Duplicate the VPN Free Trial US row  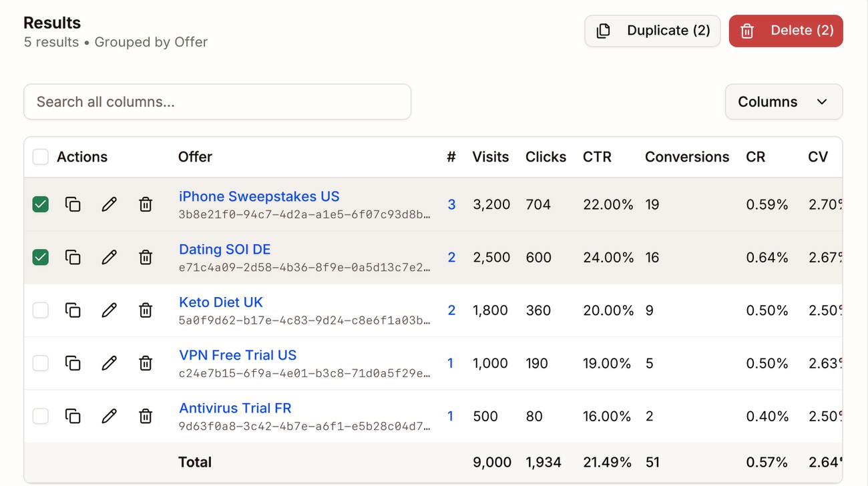73,363
